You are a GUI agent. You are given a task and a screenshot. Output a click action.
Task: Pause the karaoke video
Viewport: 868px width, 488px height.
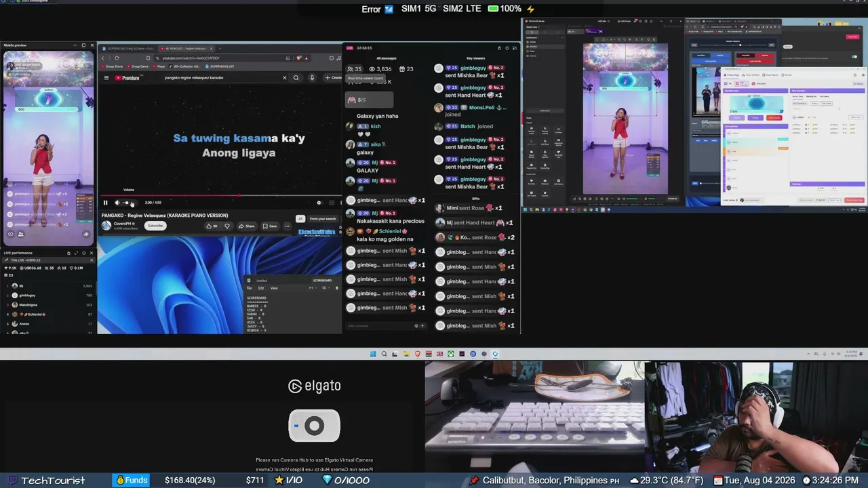click(x=105, y=203)
